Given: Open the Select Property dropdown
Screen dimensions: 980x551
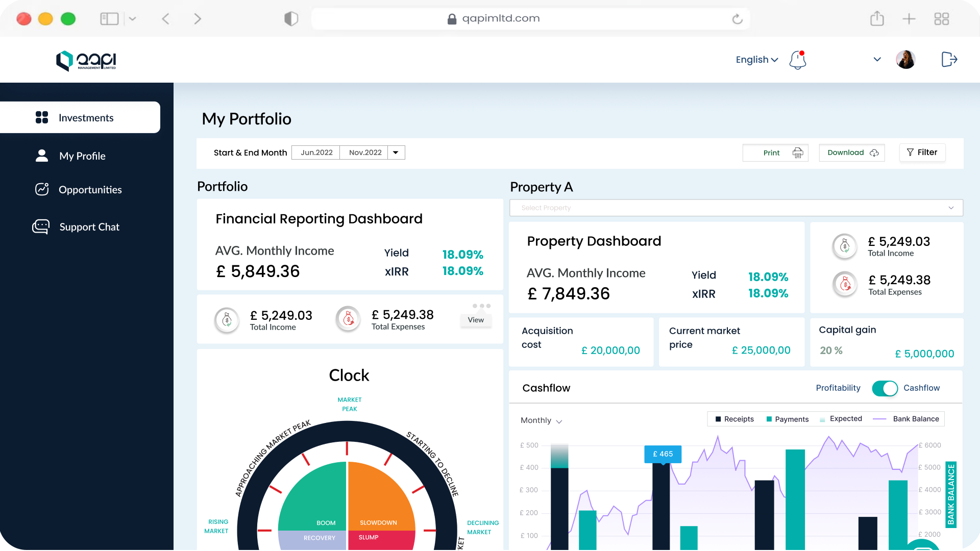Looking at the screenshot, I should [736, 208].
